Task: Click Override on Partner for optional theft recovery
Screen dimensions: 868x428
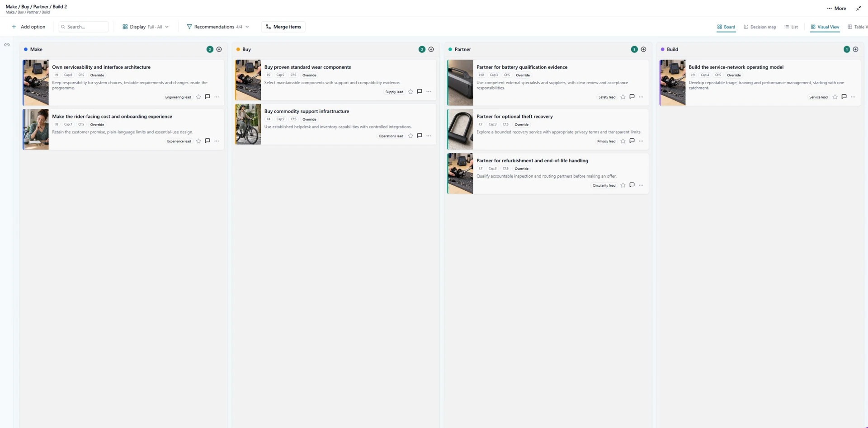Action: (521, 124)
